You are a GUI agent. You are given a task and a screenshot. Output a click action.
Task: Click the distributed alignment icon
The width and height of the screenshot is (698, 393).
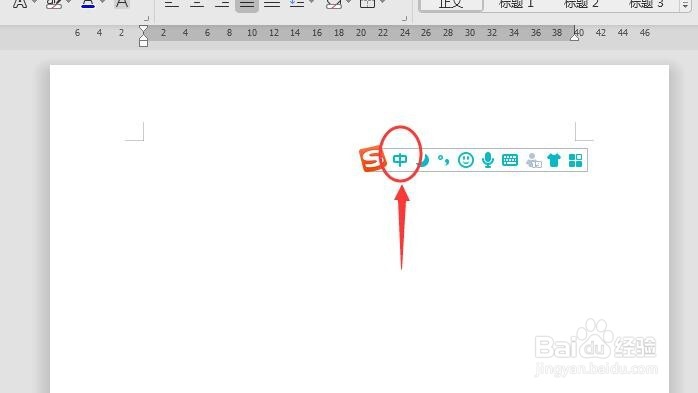coord(272,4)
